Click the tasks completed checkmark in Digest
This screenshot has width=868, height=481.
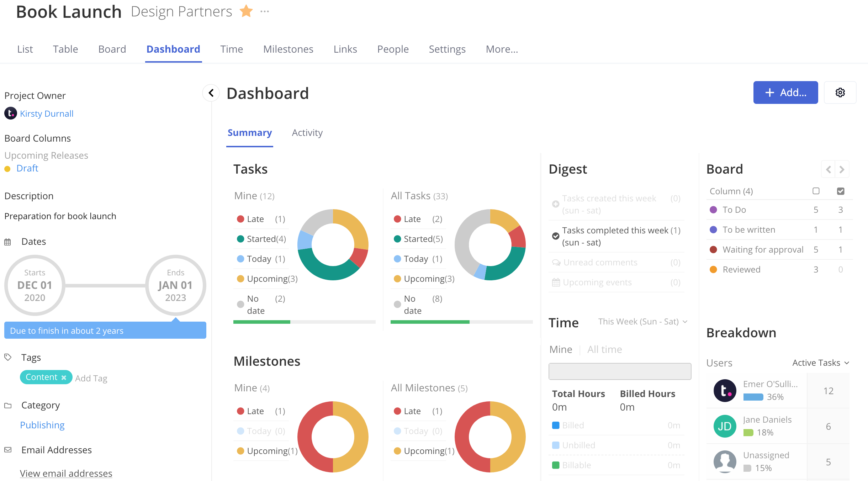(x=555, y=235)
